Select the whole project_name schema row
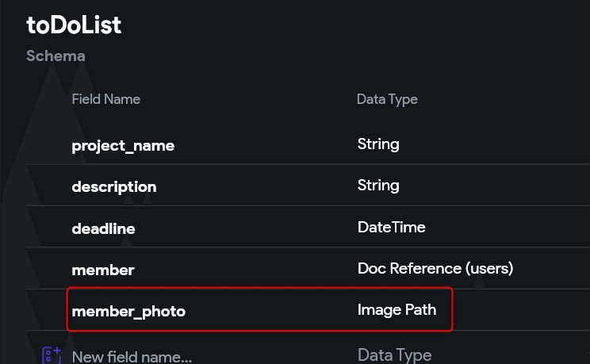The width and height of the screenshot is (590, 364). tap(308, 144)
